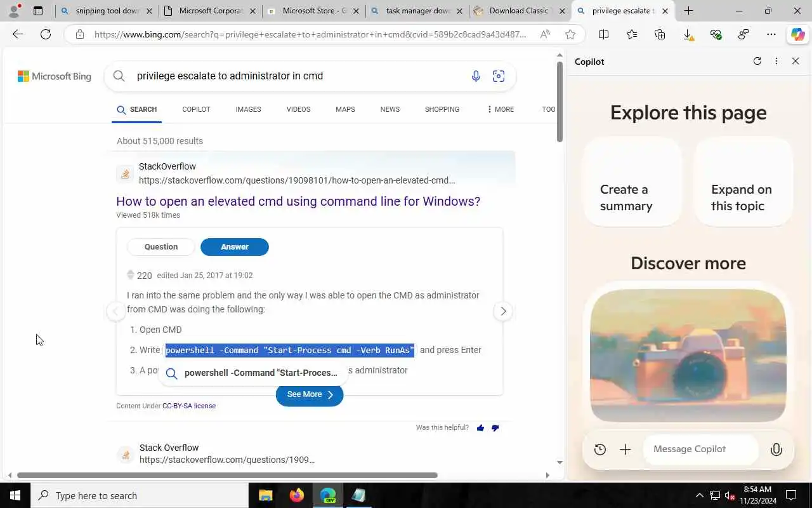Screen dimensions: 812x508
Task: View site information lock icon
Action: 79,34
